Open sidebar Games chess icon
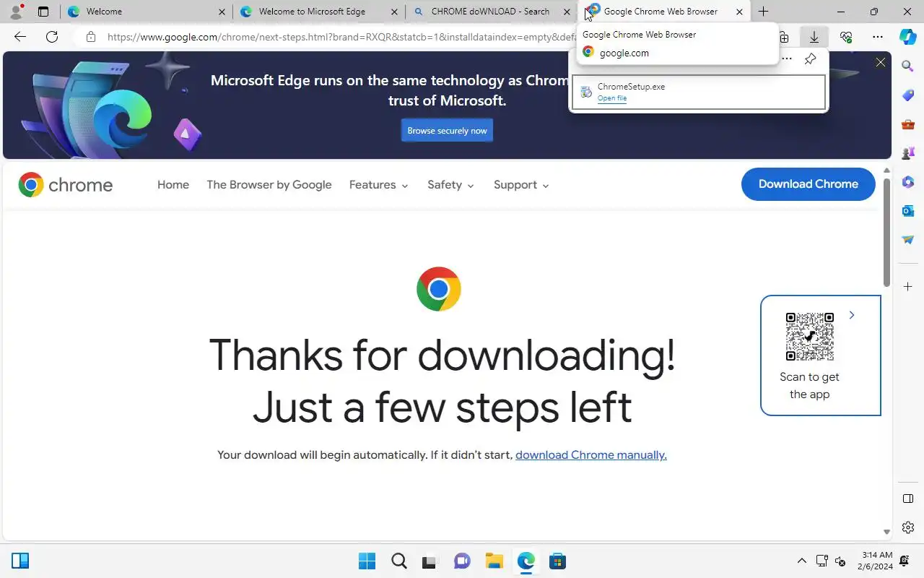This screenshot has width=924, height=578. pos(908,153)
